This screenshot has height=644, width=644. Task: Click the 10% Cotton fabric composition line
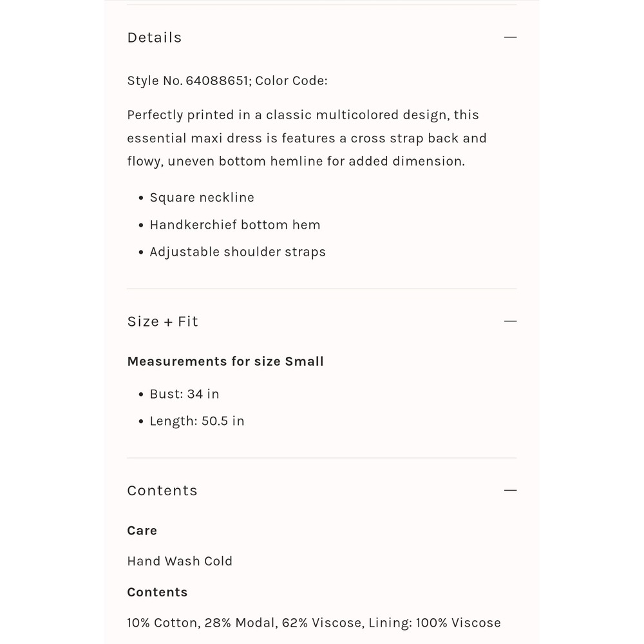[314, 623]
